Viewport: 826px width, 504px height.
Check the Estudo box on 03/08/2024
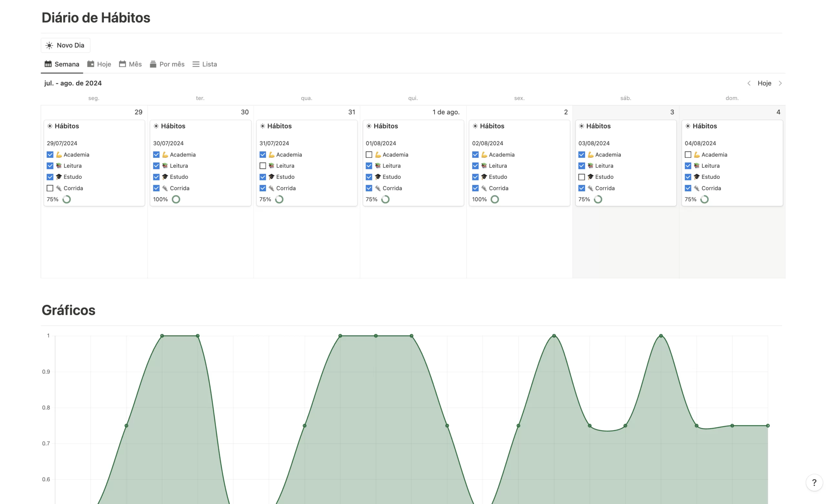(582, 177)
